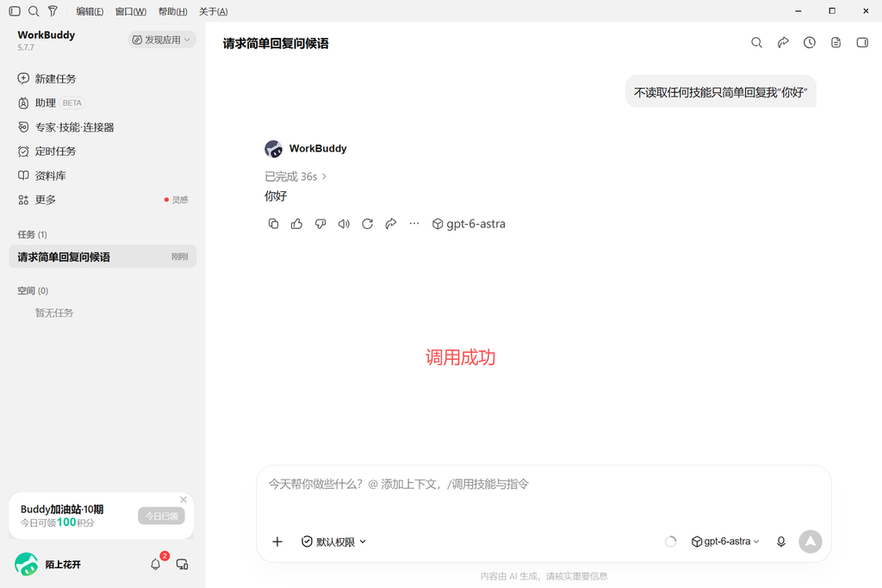
Task: Click the plus add-attachment icon
Action: pos(277,542)
